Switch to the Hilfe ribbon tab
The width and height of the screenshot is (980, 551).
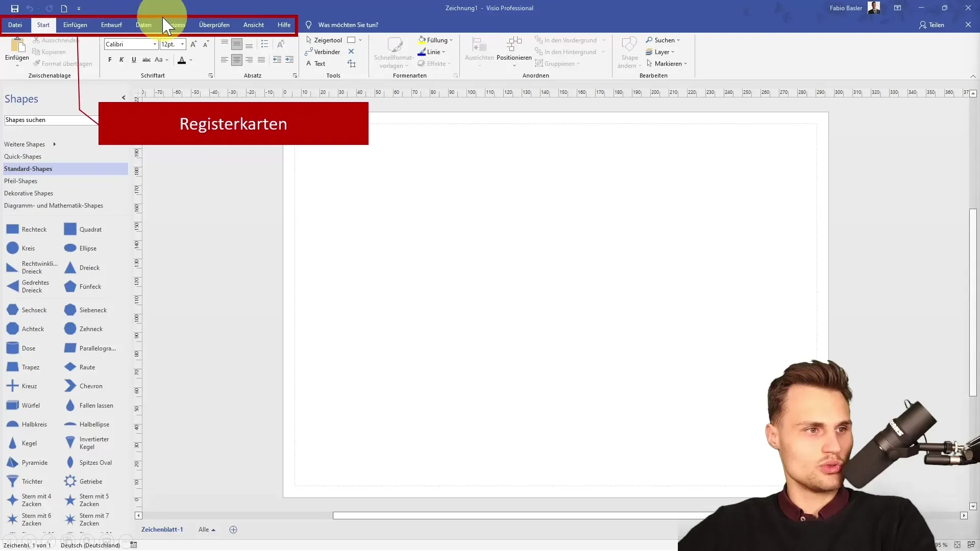284,24
